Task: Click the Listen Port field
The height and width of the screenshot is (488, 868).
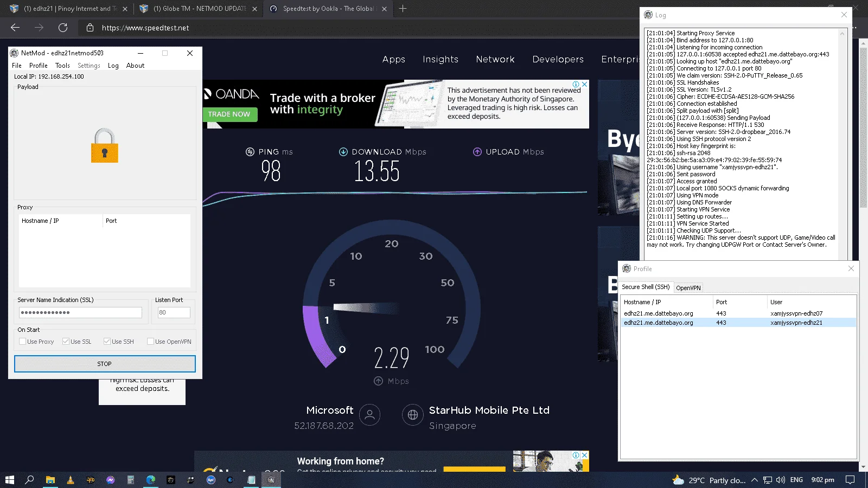Action: (x=174, y=312)
